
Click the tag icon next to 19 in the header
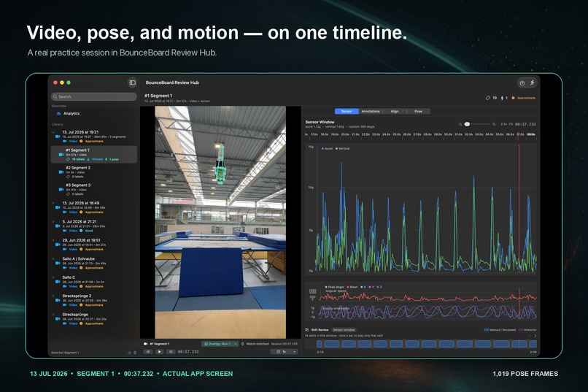tap(487, 98)
